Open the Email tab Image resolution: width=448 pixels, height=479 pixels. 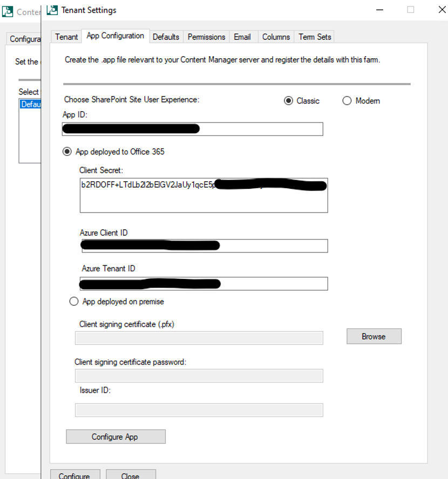tap(243, 37)
